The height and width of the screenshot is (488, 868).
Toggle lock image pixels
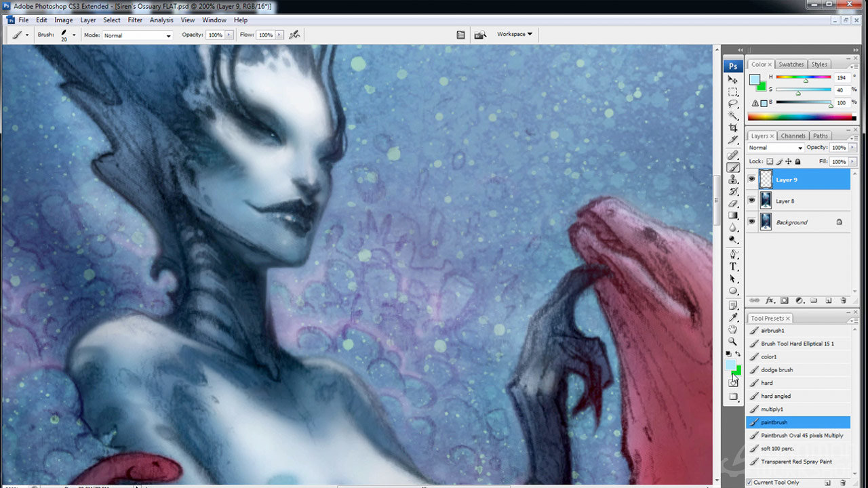click(779, 162)
